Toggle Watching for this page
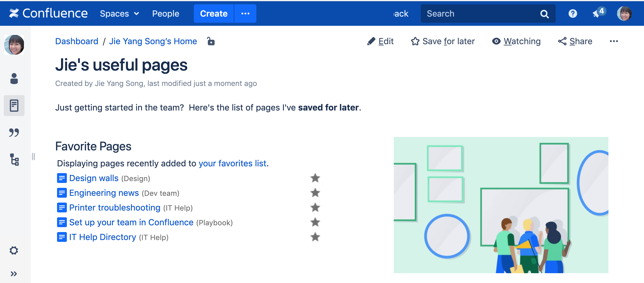644x283 pixels. tap(516, 41)
